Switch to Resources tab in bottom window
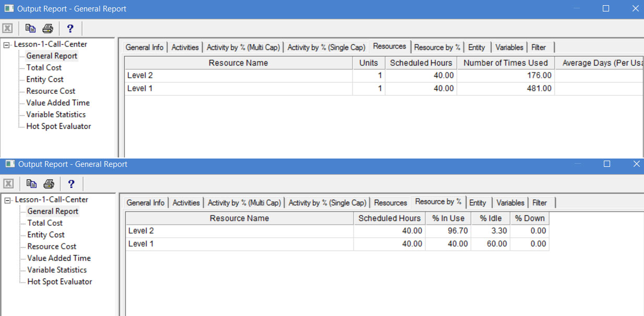The width and height of the screenshot is (644, 316). point(391,203)
